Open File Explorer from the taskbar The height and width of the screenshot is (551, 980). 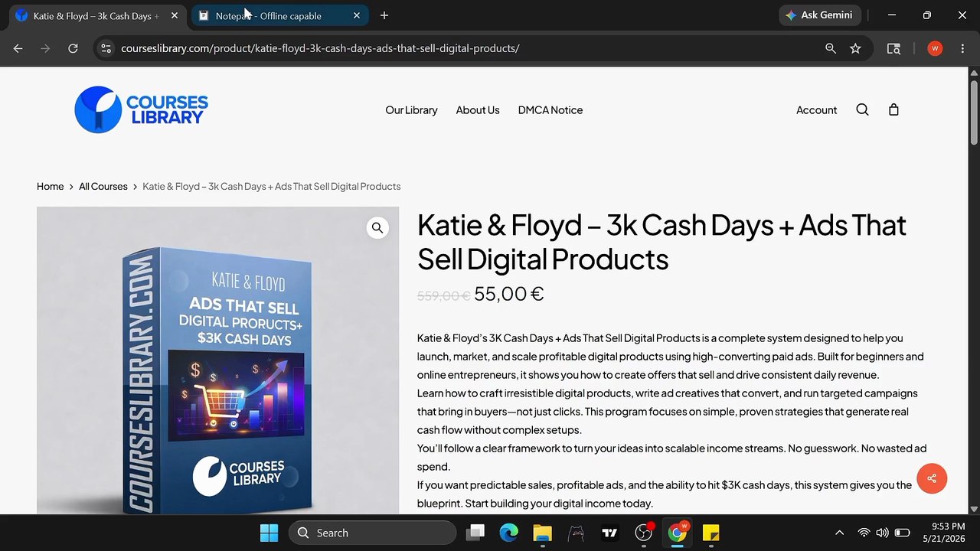click(x=542, y=533)
